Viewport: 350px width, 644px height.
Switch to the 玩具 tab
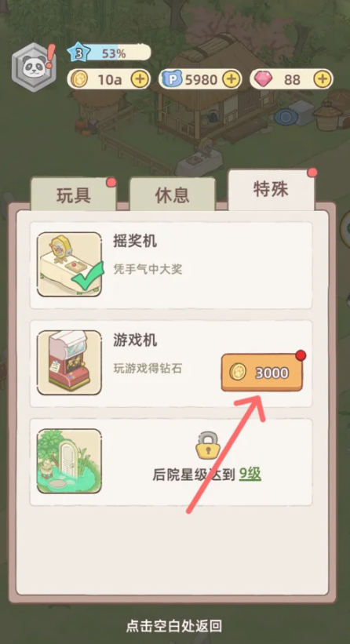click(x=74, y=196)
